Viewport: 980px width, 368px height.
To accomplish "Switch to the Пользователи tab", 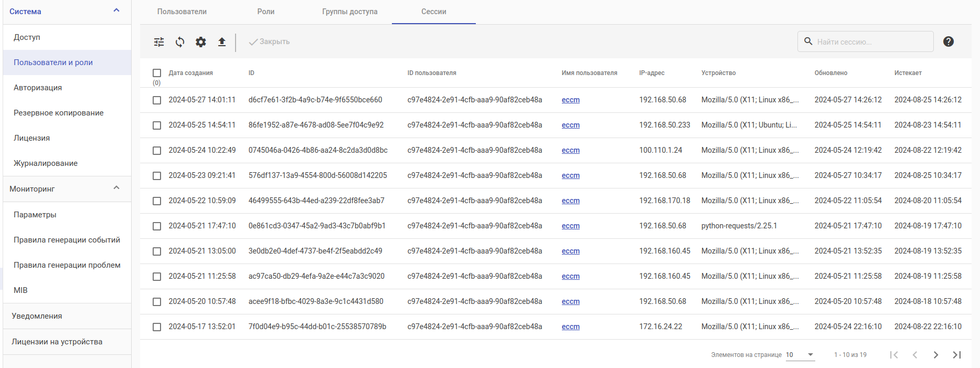I will click(x=182, y=12).
